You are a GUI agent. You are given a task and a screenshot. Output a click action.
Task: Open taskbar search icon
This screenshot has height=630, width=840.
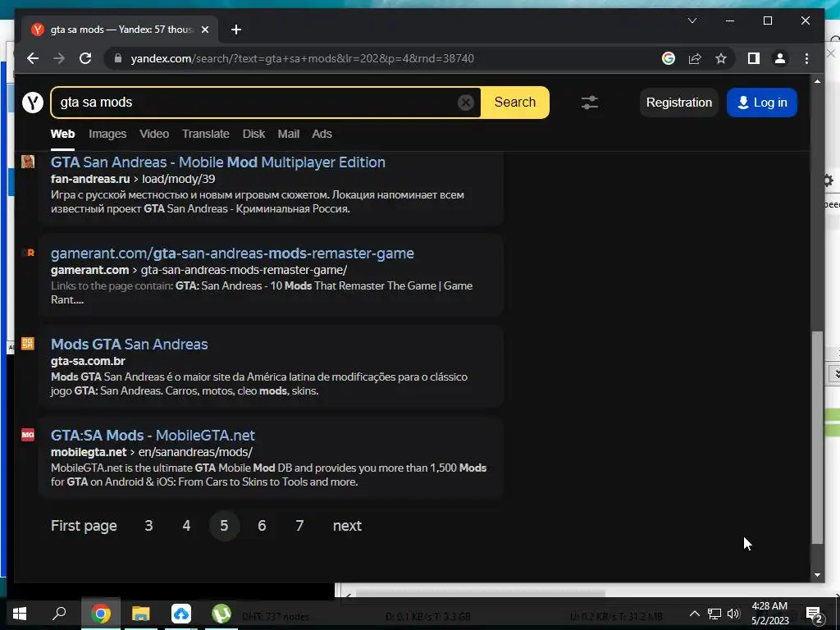(59, 614)
